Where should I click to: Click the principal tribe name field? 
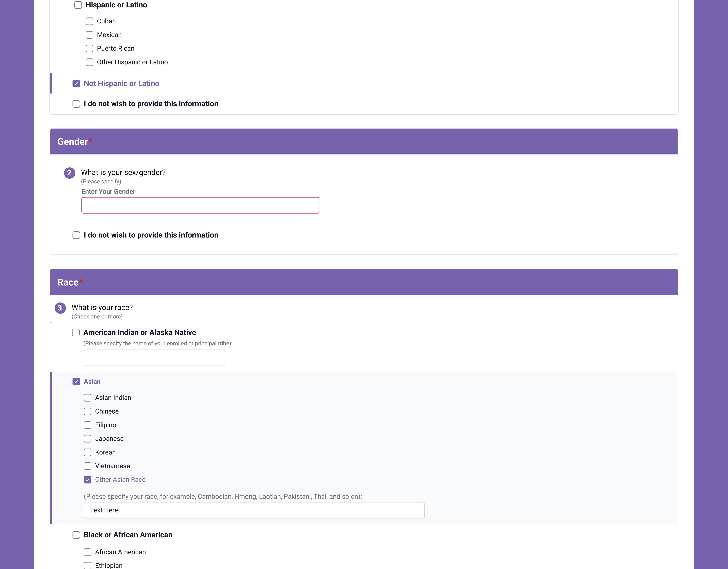click(x=154, y=358)
